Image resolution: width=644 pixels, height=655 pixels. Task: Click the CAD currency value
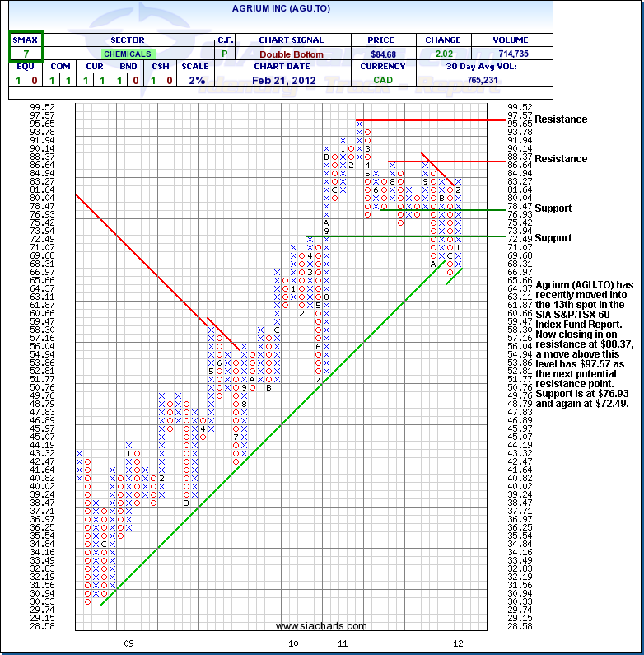[x=384, y=80]
